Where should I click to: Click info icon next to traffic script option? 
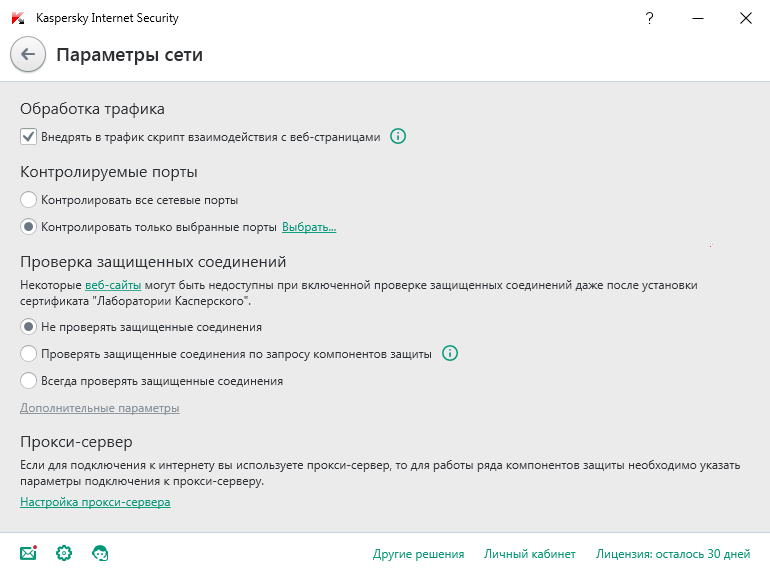pos(398,137)
